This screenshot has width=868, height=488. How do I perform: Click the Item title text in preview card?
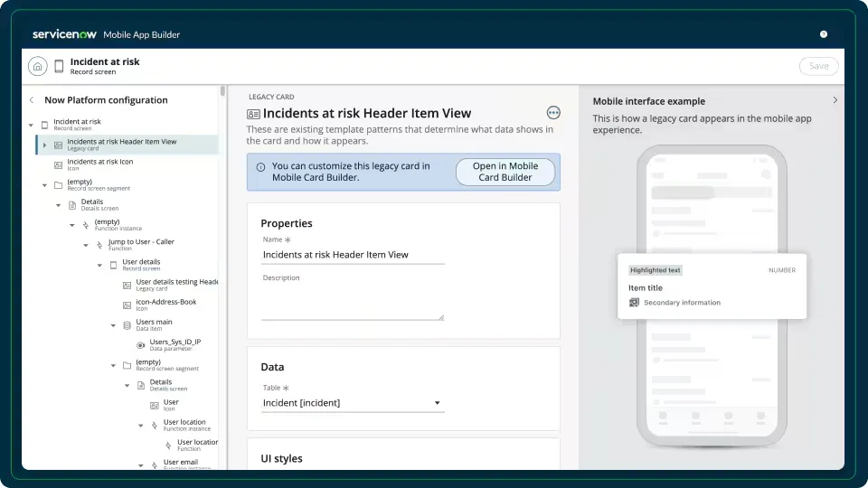[646, 287]
